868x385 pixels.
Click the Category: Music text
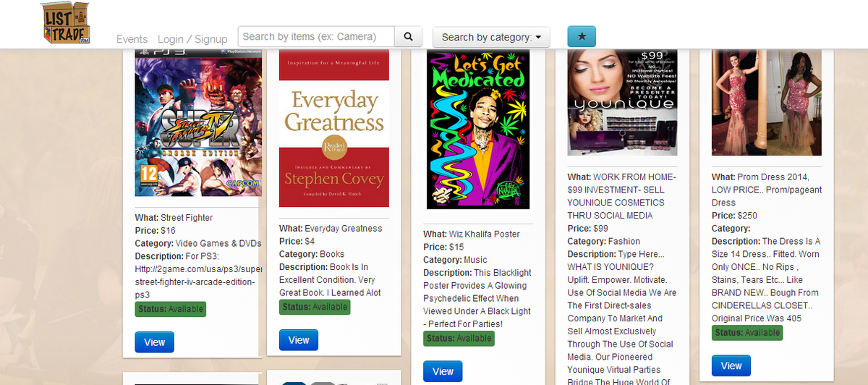click(455, 261)
